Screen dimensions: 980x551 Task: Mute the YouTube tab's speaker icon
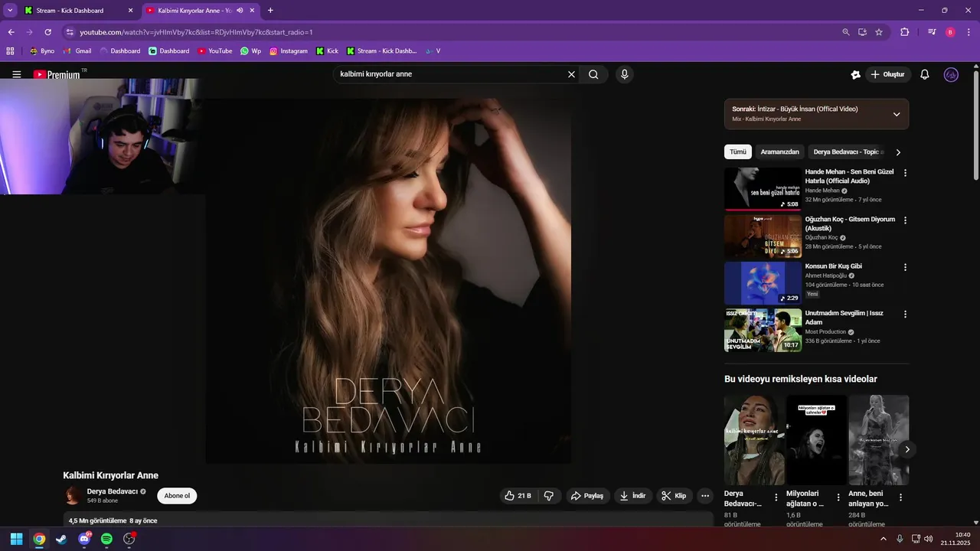(x=240, y=11)
